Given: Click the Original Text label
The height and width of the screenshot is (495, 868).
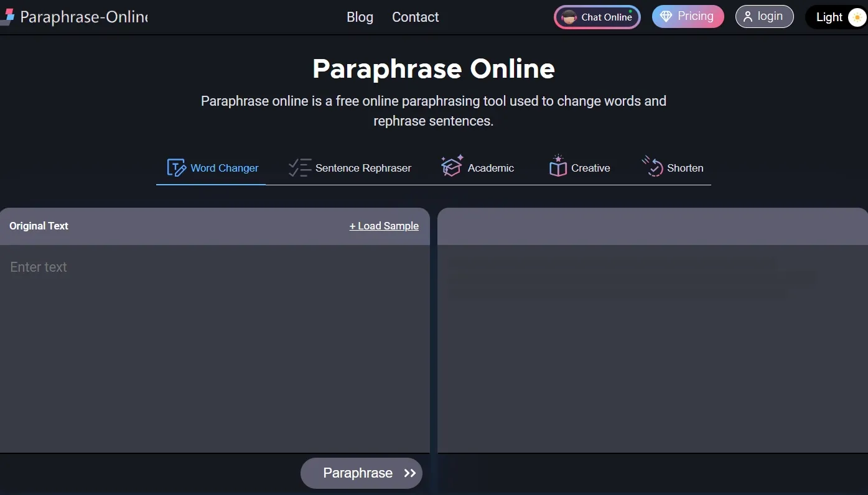Looking at the screenshot, I should tap(39, 226).
